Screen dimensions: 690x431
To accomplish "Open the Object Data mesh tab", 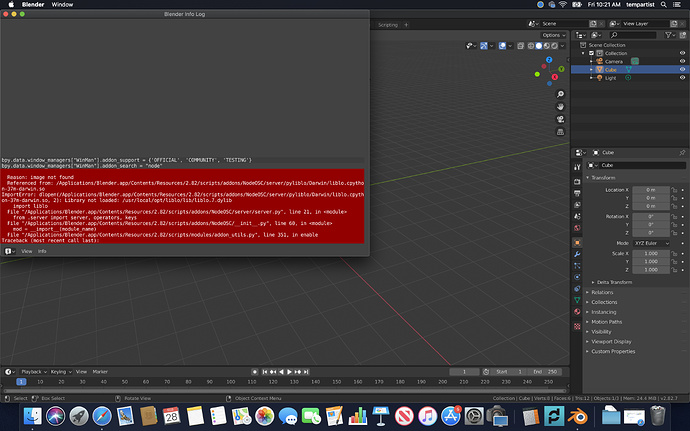I will pyautogui.click(x=577, y=300).
